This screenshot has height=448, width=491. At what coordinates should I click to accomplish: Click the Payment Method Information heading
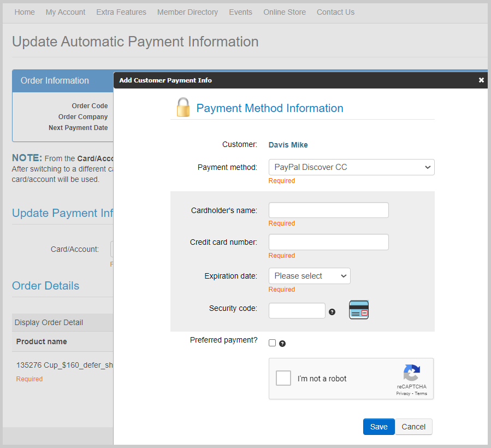pos(270,108)
